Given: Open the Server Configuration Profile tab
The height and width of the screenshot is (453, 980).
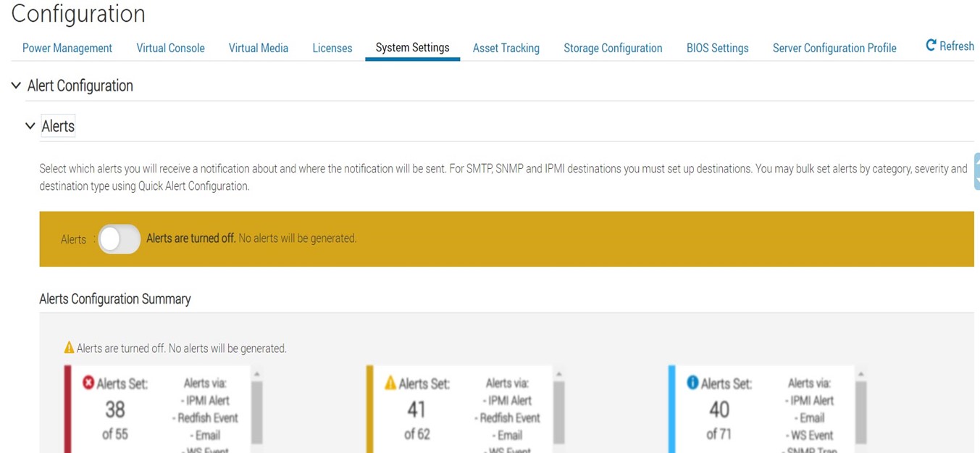Looking at the screenshot, I should (834, 49).
